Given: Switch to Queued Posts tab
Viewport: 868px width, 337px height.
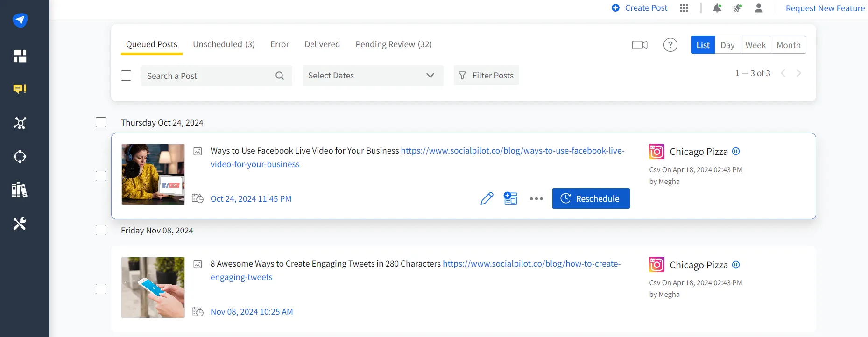Looking at the screenshot, I should click(152, 44).
